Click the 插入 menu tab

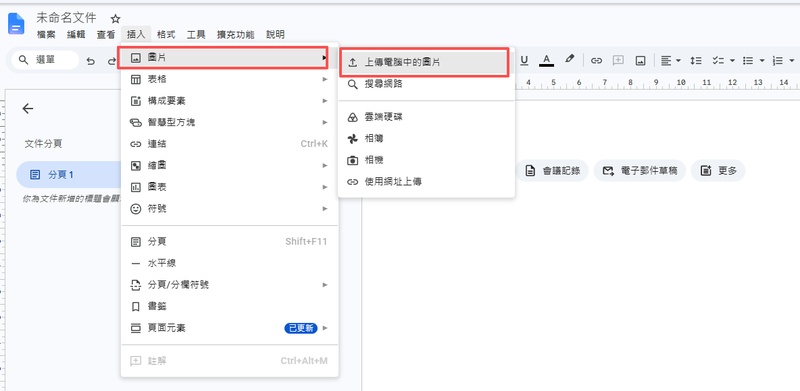[x=136, y=35]
